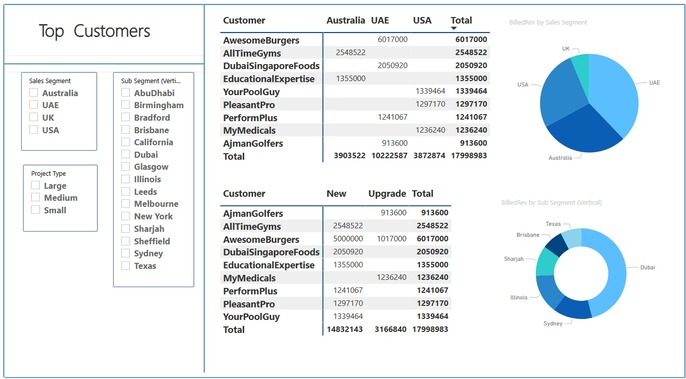The width and height of the screenshot is (686, 379).
Task: Click the Sales Segment slicer header
Action: click(x=50, y=81)
